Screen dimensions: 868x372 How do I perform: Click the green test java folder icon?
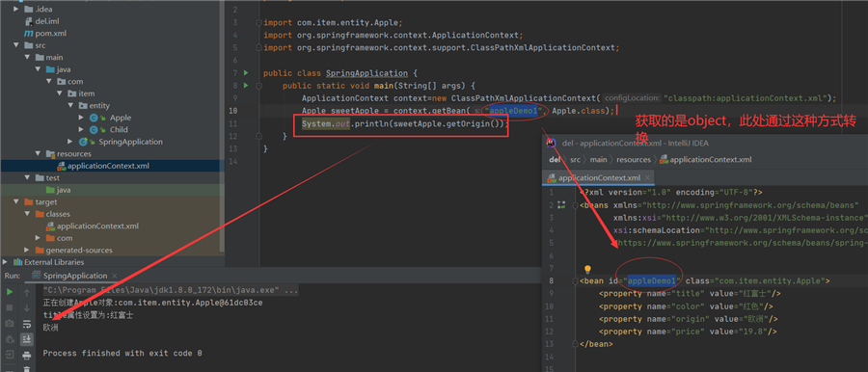(50, 190)
